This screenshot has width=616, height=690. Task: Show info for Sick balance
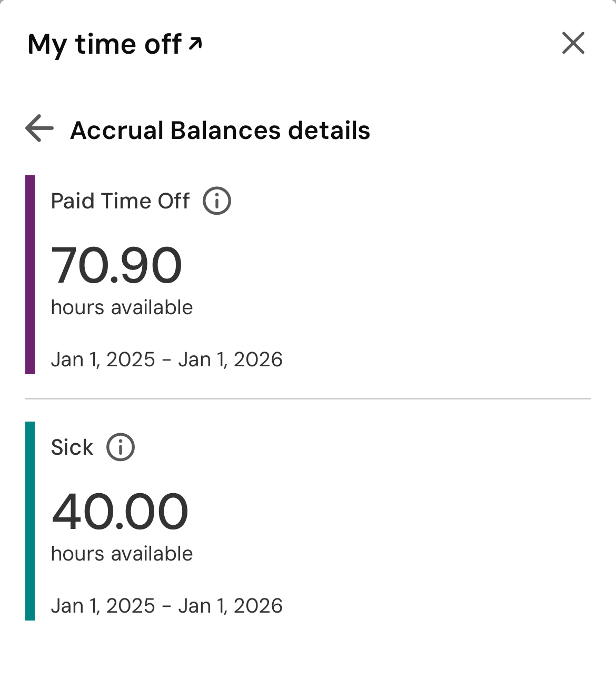pyautogui.click(x=121, y=447)
